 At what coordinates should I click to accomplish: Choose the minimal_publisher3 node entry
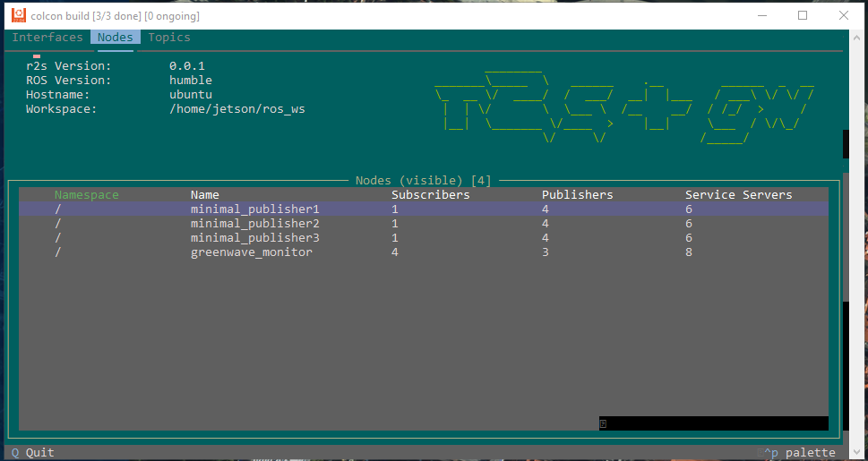click(255, 238)
